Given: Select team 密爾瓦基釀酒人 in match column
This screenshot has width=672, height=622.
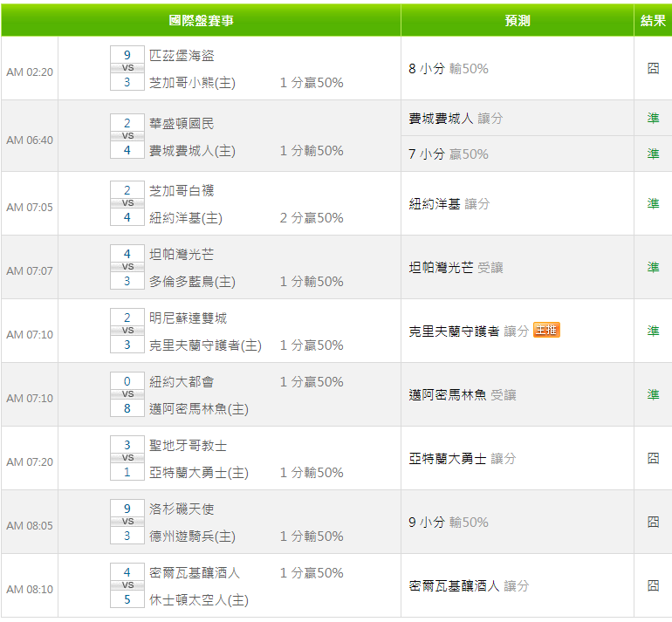Looking at the screenshot, I should (x=195, y=573).
